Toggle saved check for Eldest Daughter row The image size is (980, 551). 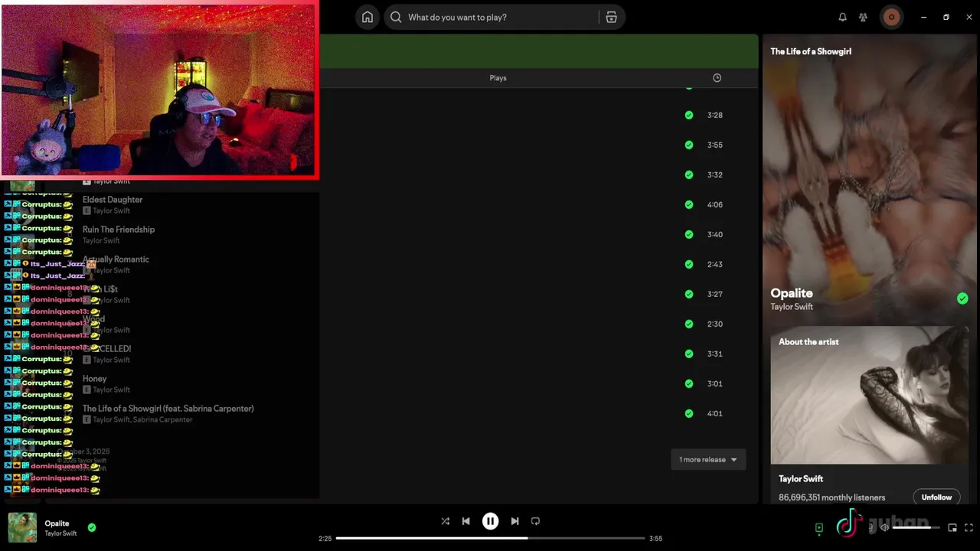[689, 204]
